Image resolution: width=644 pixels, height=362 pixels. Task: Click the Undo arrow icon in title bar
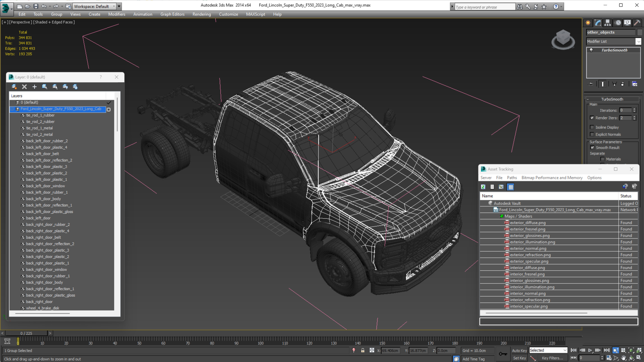[44, 6]
